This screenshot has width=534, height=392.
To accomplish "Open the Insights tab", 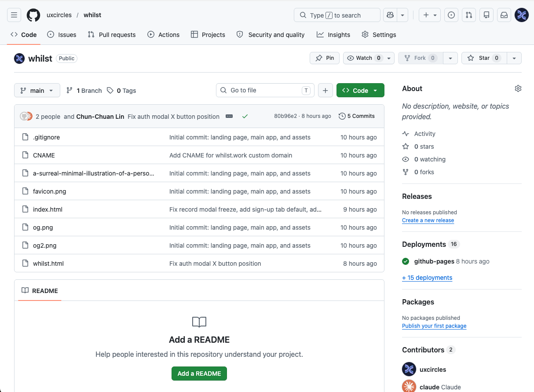I will (x=333, y=35).
